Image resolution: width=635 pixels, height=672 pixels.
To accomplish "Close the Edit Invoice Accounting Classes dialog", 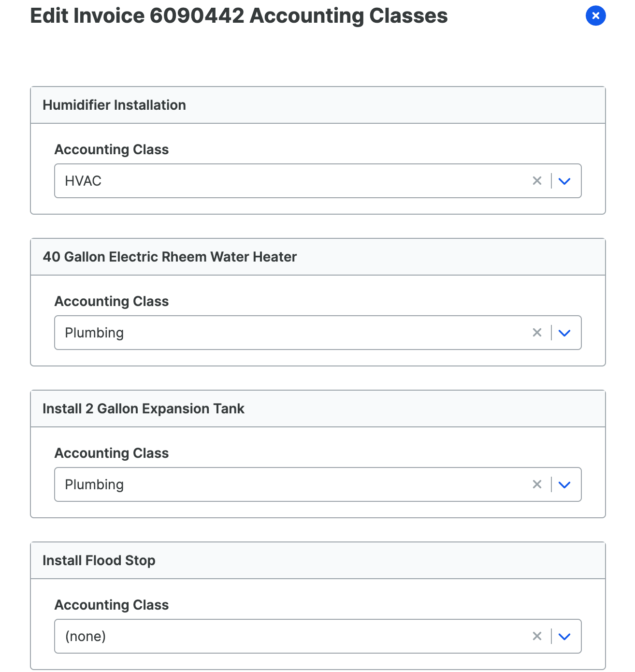I will pyautogui.click(x=595, y=16).
